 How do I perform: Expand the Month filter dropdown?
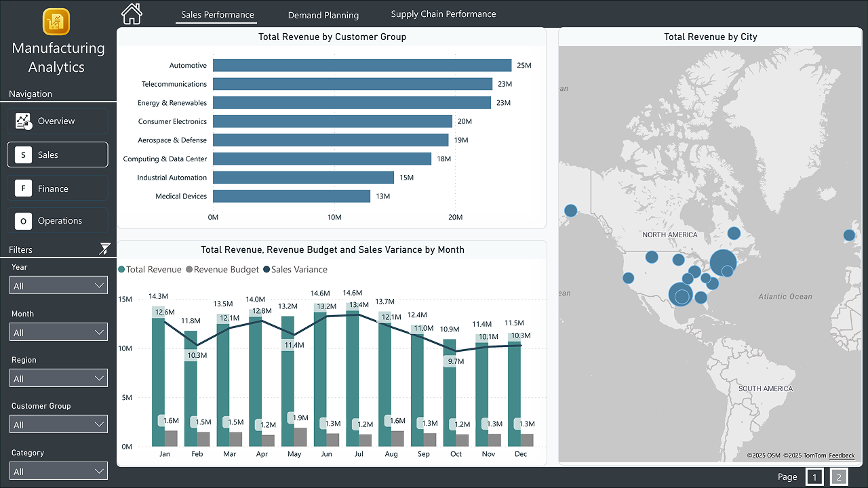(58, 331)
